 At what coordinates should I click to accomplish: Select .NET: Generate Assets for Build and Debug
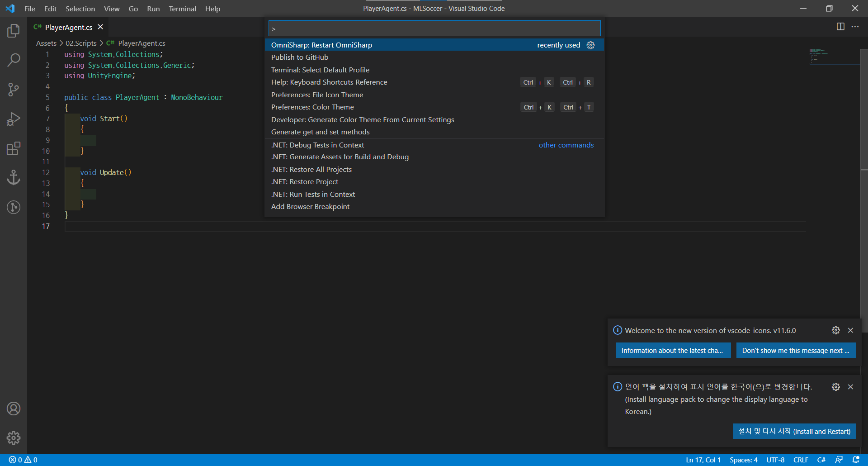click(x=434, y=157)
